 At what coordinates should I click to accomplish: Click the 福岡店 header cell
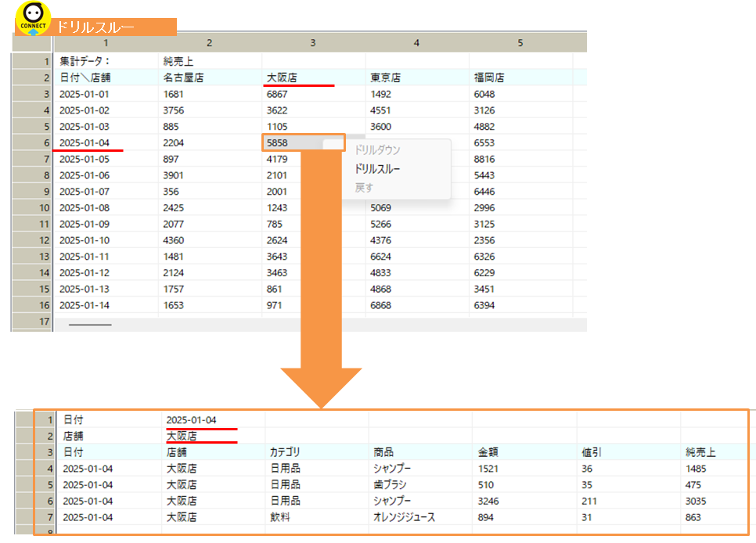[520, 77]
